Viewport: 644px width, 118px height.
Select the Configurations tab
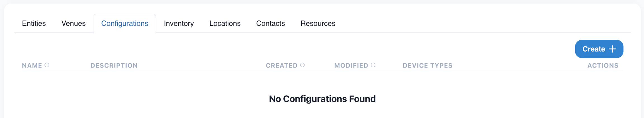tap(125, 23)
